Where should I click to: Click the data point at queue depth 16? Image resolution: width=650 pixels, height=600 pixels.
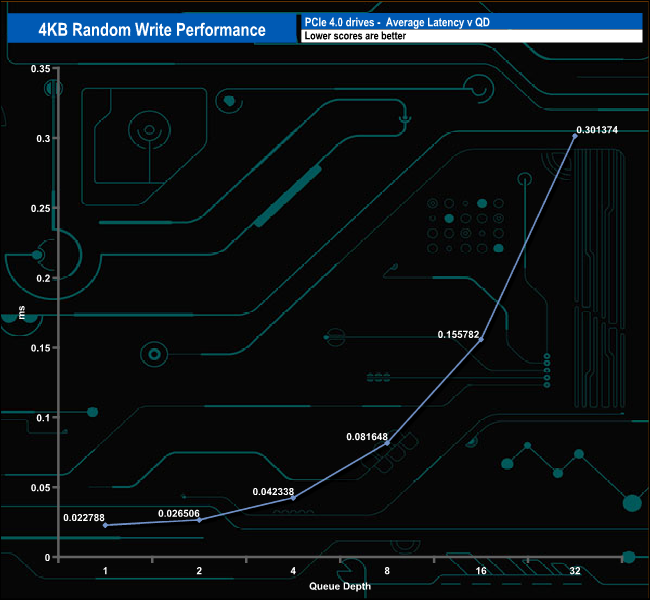(481, 340)
